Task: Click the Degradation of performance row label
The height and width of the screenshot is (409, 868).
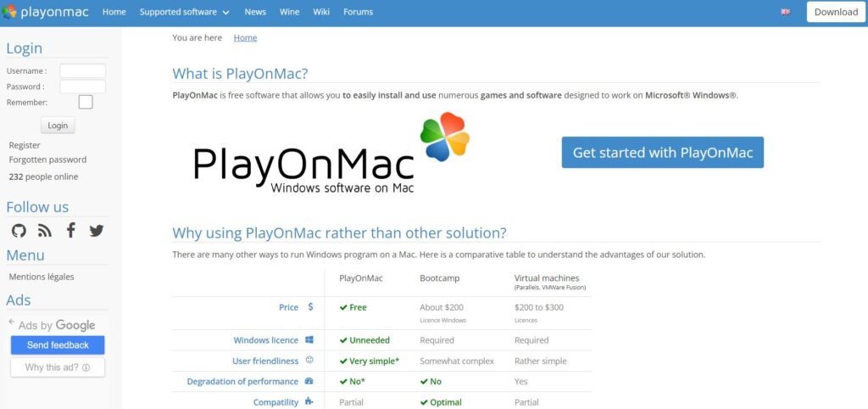Action: coord(242,381)
